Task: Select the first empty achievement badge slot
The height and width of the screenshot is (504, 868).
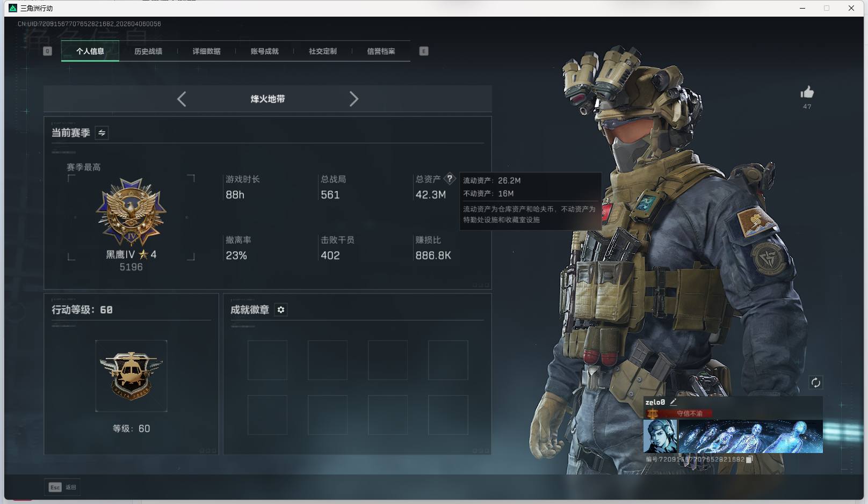Action: click(x=267, y=360)
